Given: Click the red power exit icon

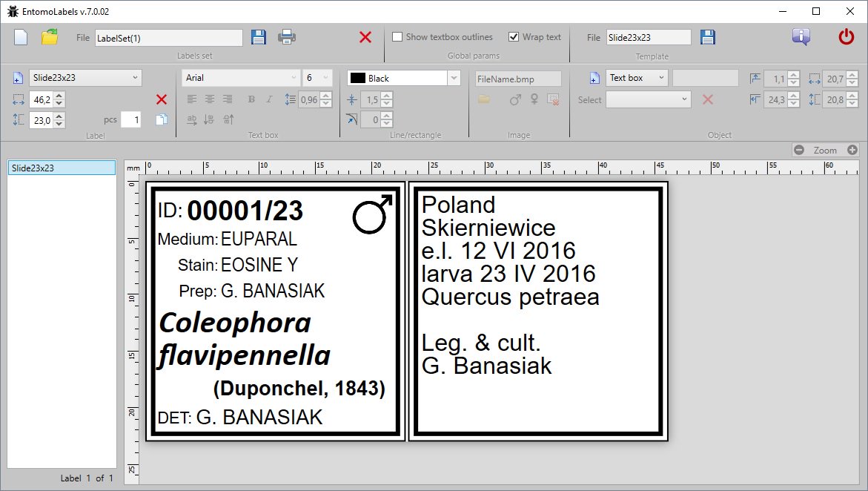Looking at the screenshot, I should [x=846, y=37].
